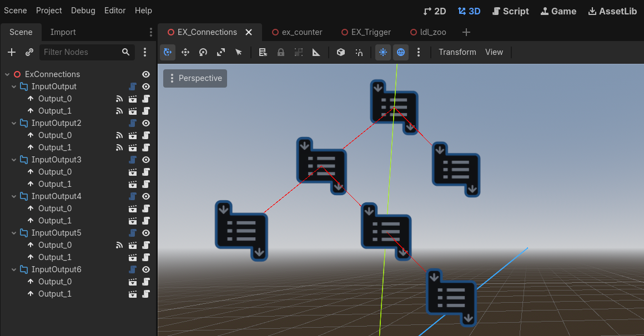The height and width of the screenshot is (336, 644).
Task: Switch to the Import dock tab
Action: click(x=63, y=32)
